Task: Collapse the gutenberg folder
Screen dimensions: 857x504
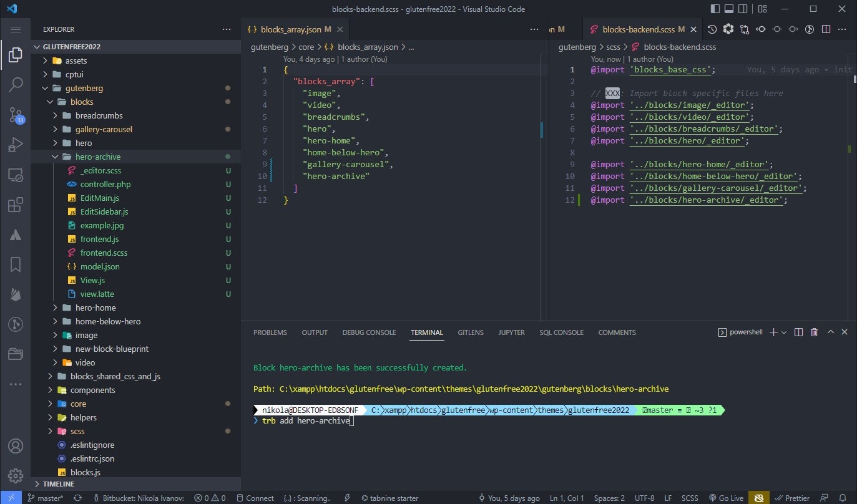Action: (136, 88)
